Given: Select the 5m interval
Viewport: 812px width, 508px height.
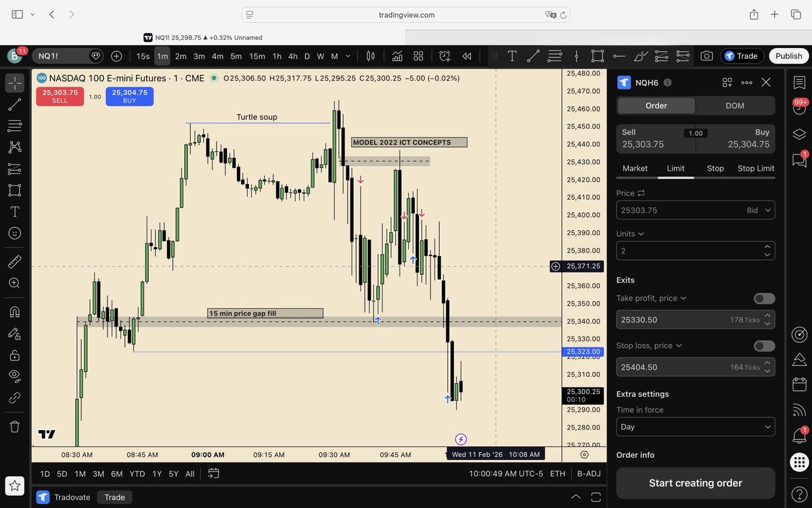Looking at the screenshot, I should pos(235,56).
